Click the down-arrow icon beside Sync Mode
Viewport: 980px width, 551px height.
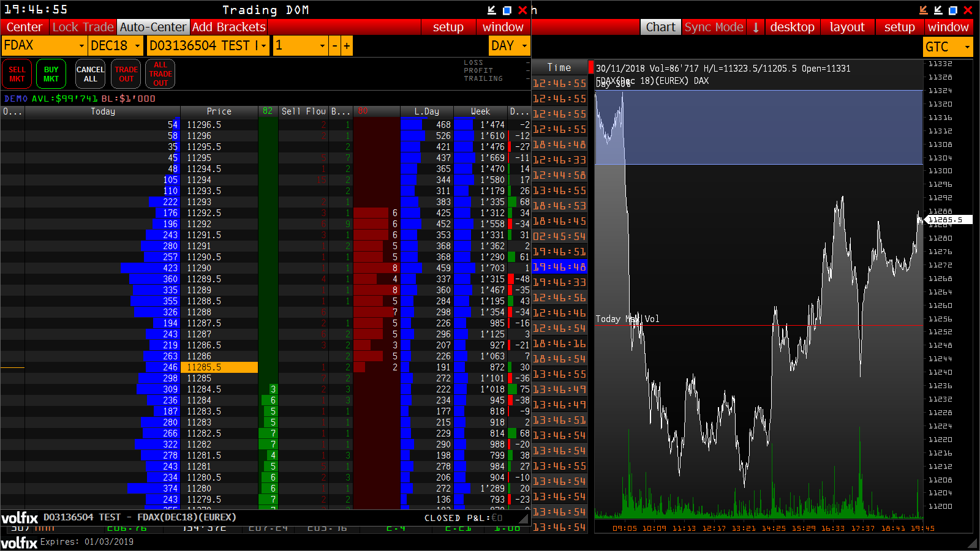[x=755, y=27]
